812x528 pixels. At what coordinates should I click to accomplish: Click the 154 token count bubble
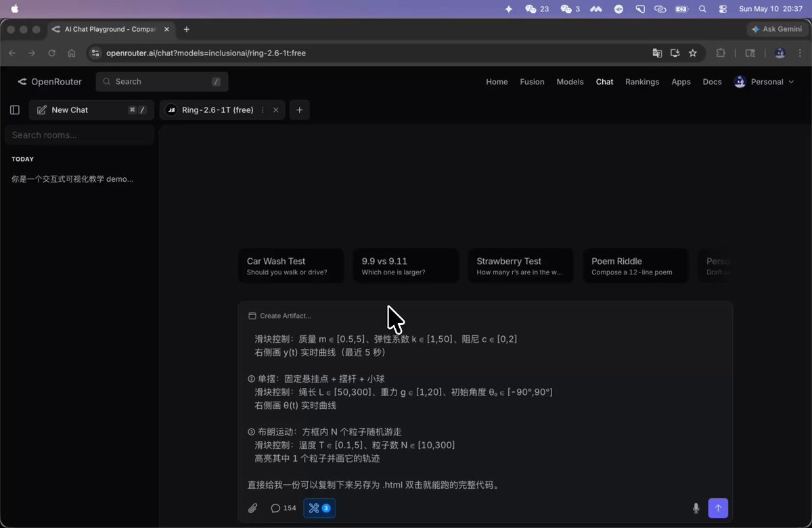[x=284, y=508]
